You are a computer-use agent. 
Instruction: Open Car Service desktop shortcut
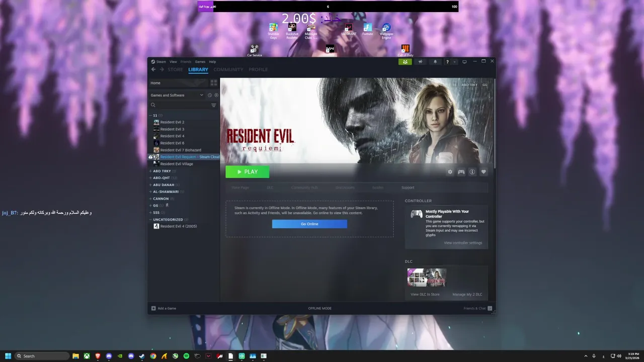point(254,50)
